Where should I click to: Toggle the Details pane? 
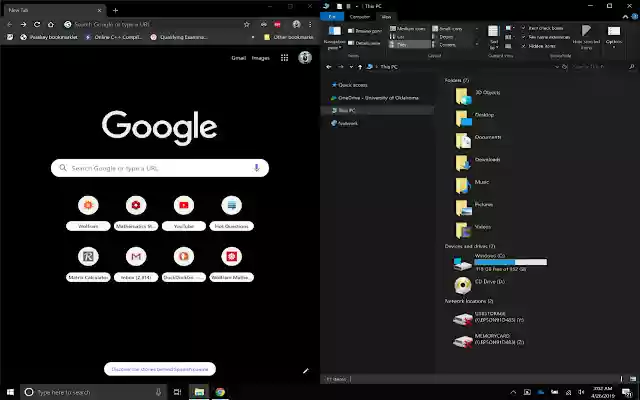point(364,43)
